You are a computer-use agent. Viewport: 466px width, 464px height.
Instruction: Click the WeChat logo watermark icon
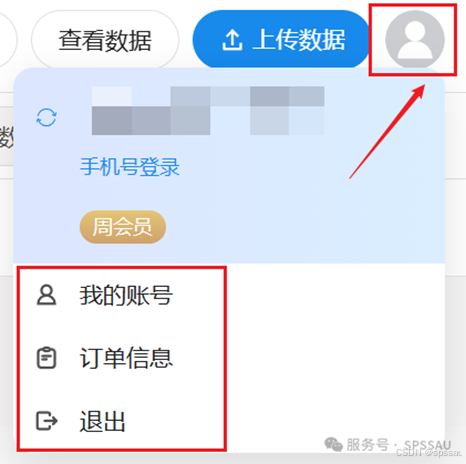(x=334, y=444)
